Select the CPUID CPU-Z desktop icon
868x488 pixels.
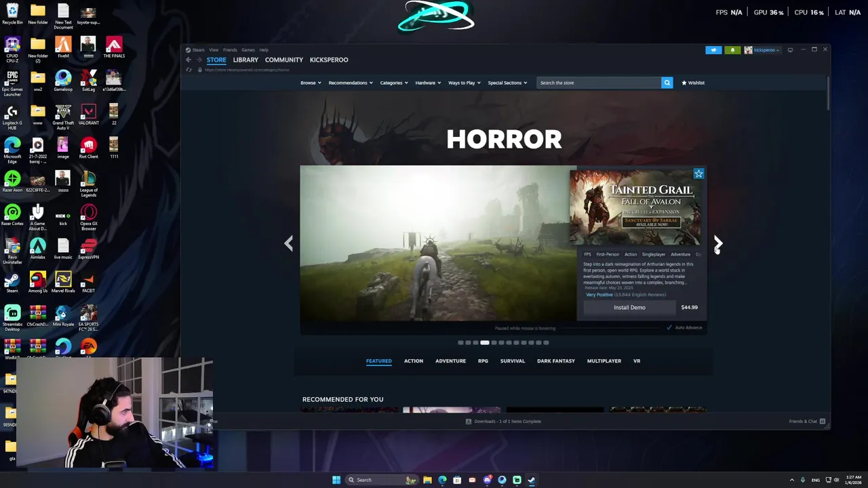click(x=12, y=48)
